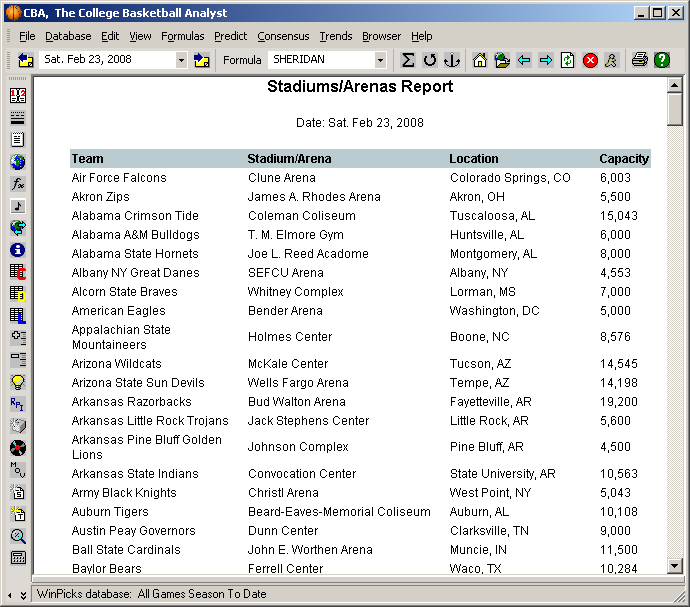
Task: Open the fx formula sidebar icon
Action: pyautogui.click(x=18, y=184)
